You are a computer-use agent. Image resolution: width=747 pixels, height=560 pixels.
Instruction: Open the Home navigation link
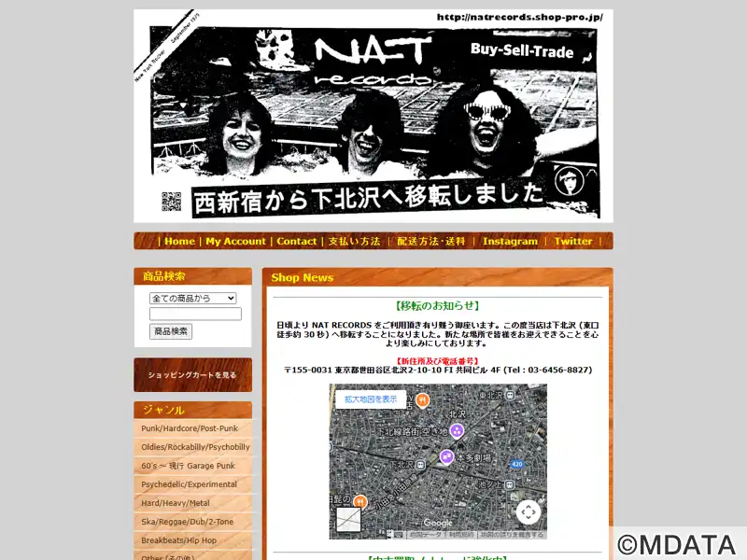[x=179, y=241]
